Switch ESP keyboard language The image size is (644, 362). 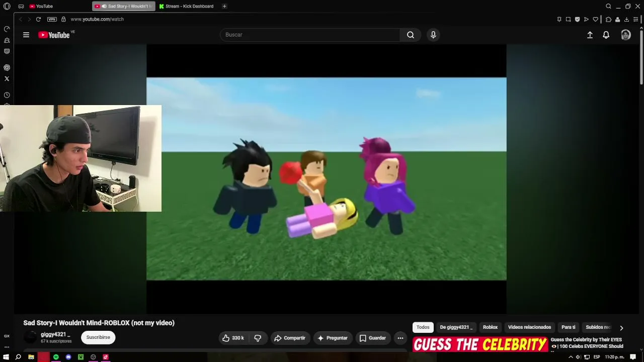(597, 357)
